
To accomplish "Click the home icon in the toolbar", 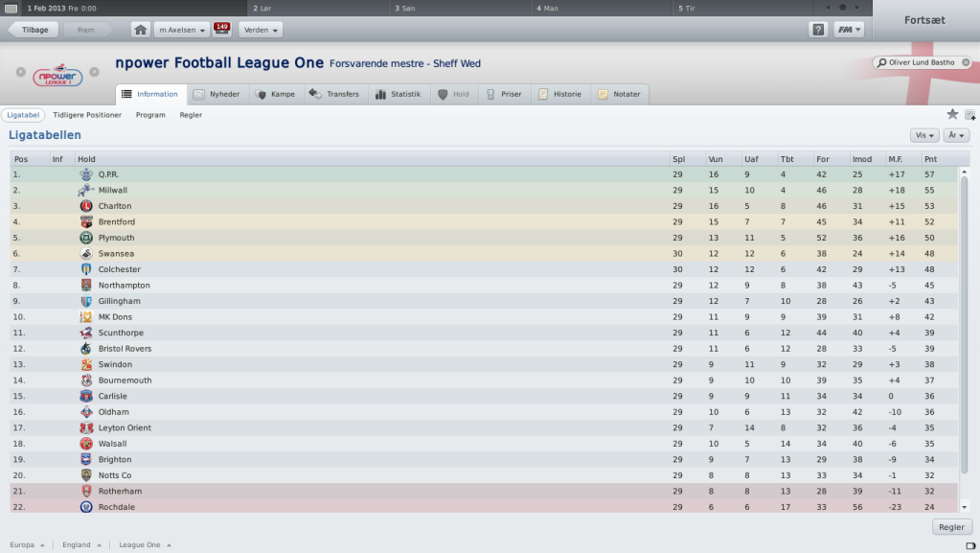I will pos(140,30).
